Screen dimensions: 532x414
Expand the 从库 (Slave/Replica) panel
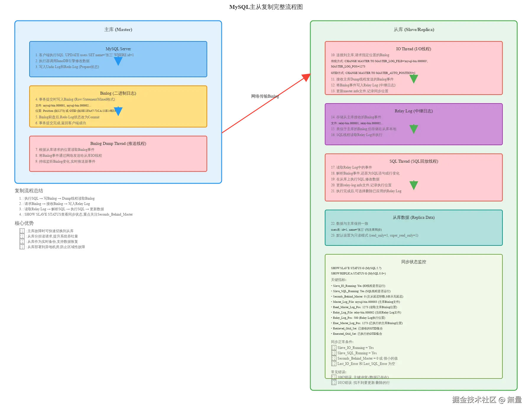pos(413,30)
